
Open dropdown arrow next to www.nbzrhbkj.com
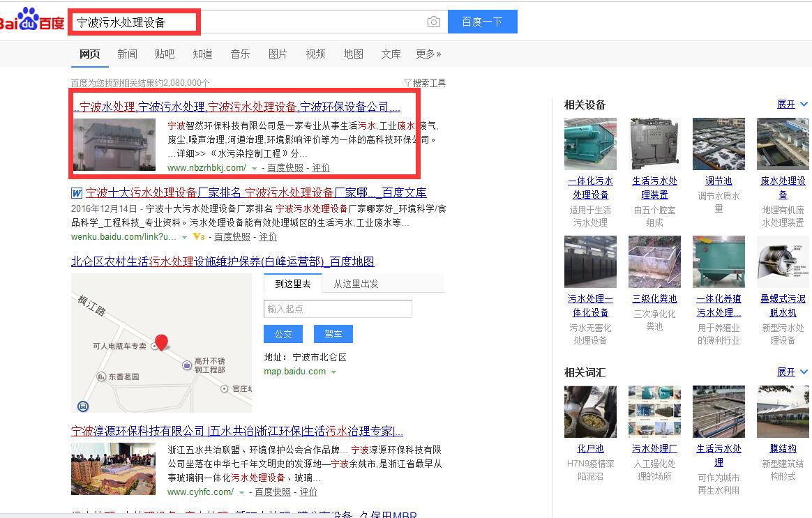click(x=254, y=168)
